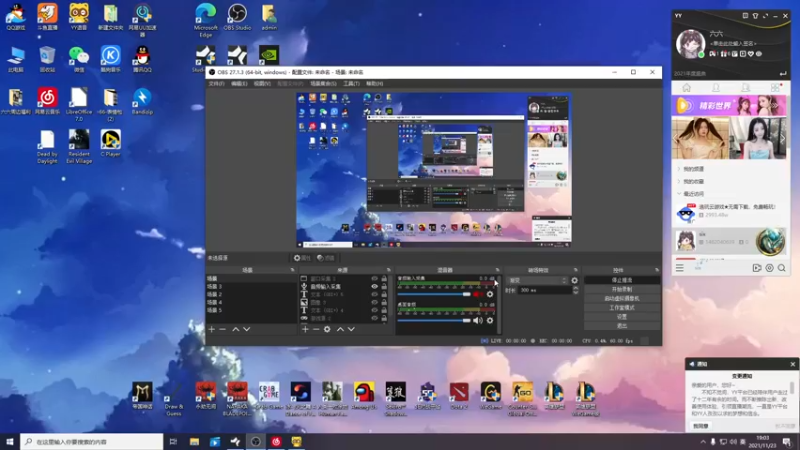Expand the first collapsed group in YY list
This screenshot has height=450, width=800.
point(679,169)
